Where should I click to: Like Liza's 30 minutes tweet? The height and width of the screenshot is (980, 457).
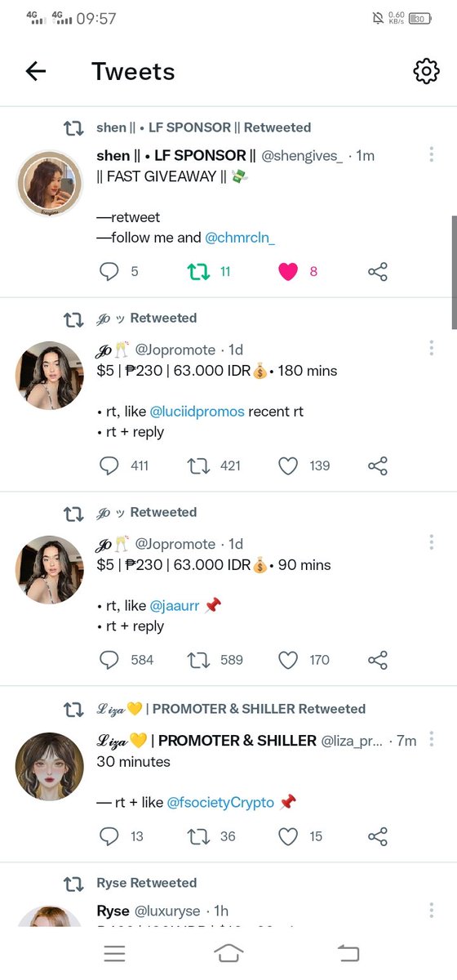click(x=288, y=836)
